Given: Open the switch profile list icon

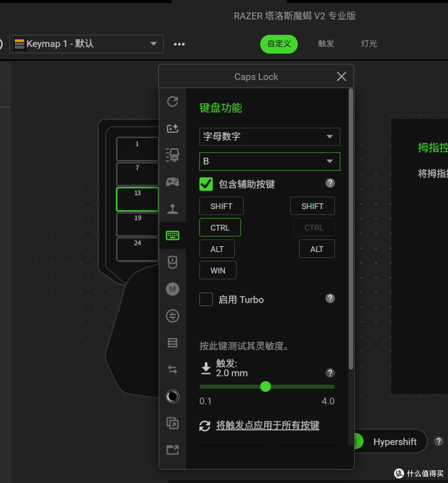Looking at the screenshot, I should (x=173, y=342).
